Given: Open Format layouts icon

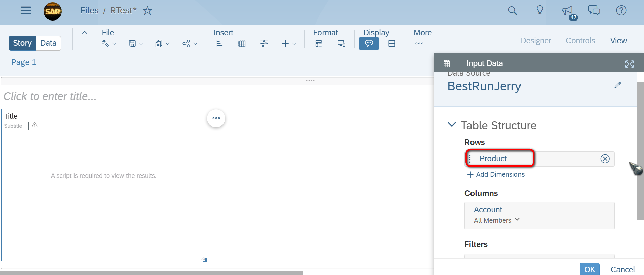Looking at the screenshot, I should [319, 43].
